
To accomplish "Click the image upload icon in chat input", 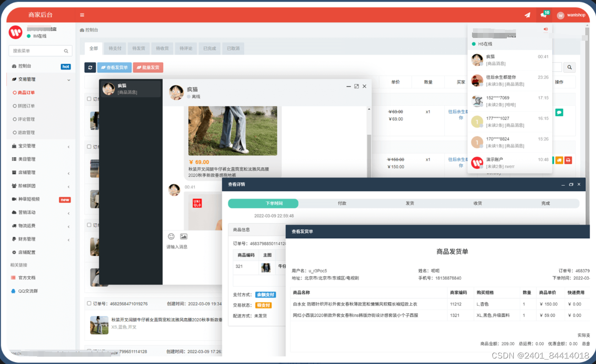I will coord(183,236).
